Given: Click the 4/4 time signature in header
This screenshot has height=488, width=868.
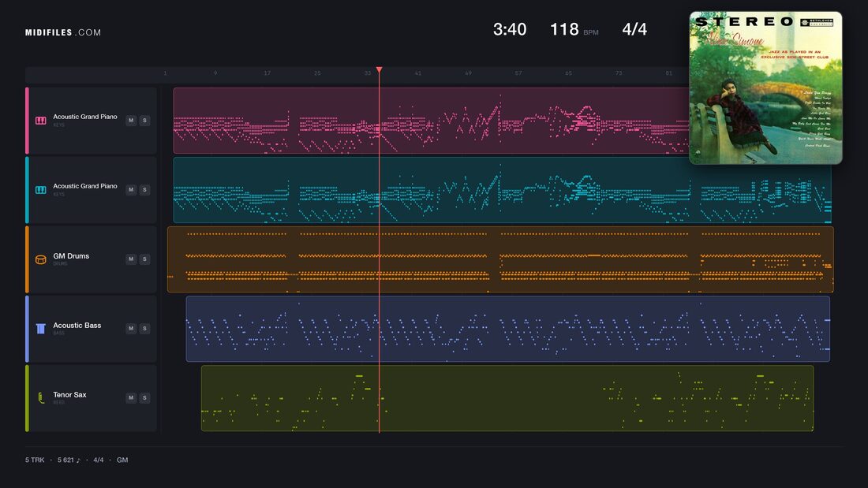Looking at the screenshot, I should [634, 29].
